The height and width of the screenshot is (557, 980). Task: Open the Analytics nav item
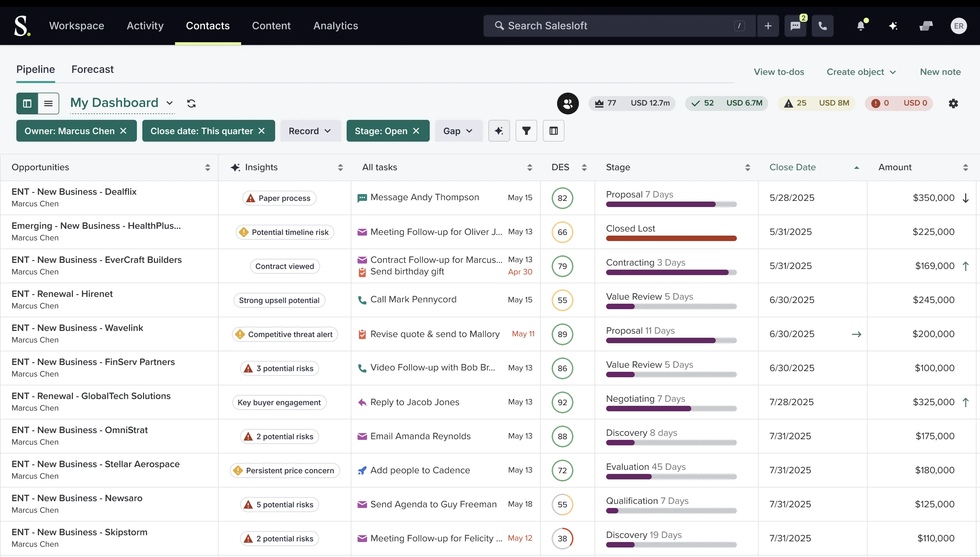coord(335,26)
